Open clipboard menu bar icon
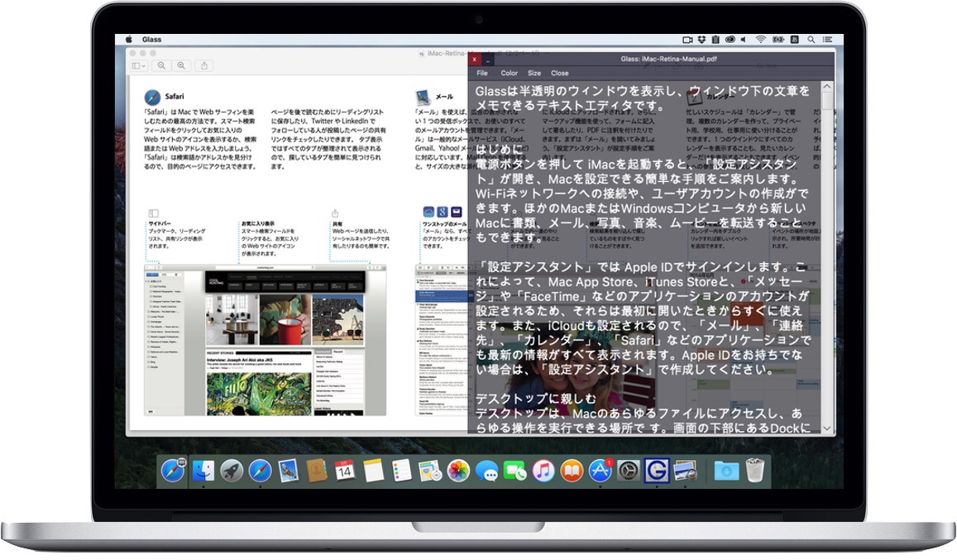Viewport: 957px width, 560px height. (715, 39)
